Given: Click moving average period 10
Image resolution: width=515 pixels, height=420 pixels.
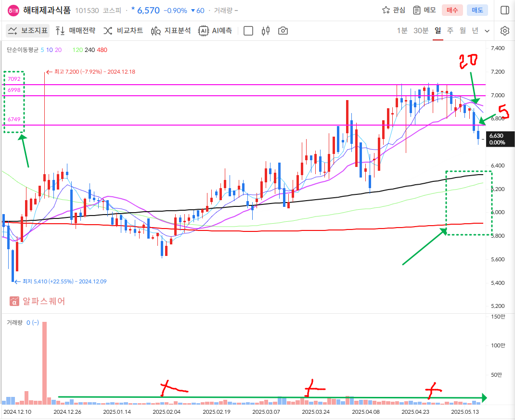Looking at the screenshot, I should coord(49,50).
